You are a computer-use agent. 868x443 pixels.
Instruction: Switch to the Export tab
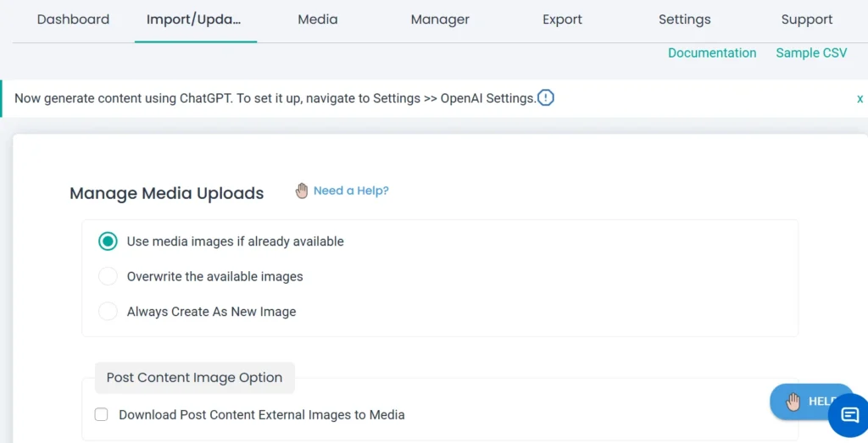[x=562, y=19]
